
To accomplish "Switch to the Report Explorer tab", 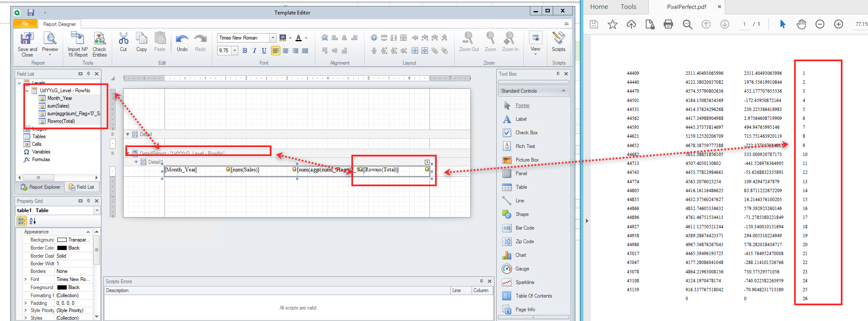I will (x=40, y=187).
